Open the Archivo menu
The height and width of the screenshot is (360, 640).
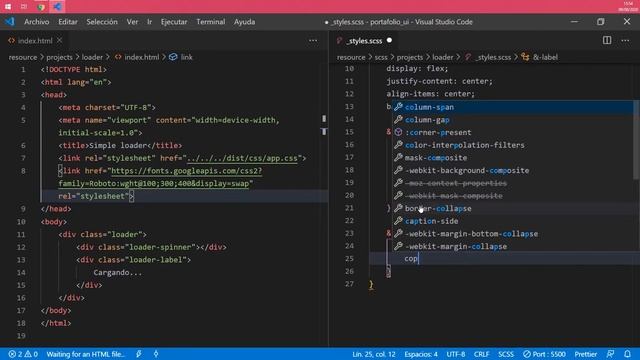click(36, 22)
